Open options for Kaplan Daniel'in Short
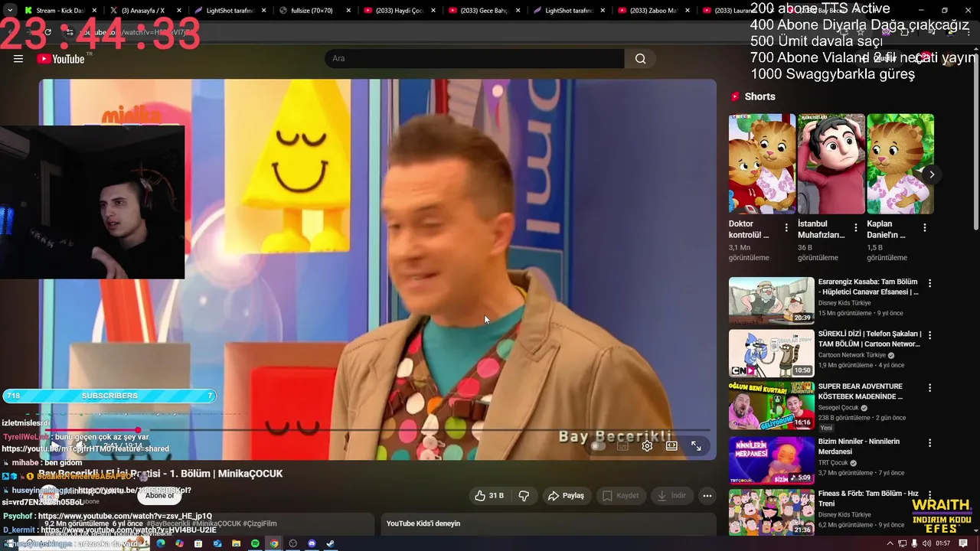 click(x=925, y=228)
